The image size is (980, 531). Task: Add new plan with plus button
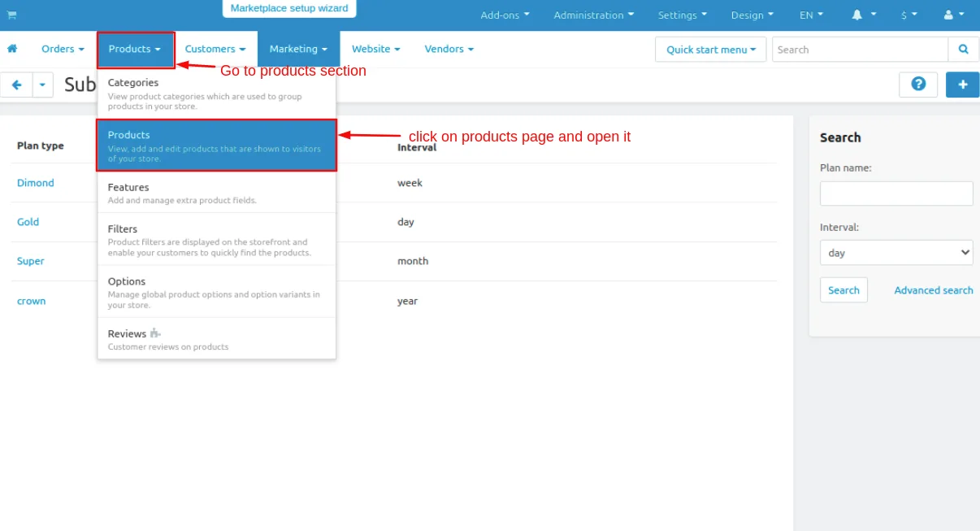pos(963,85)
